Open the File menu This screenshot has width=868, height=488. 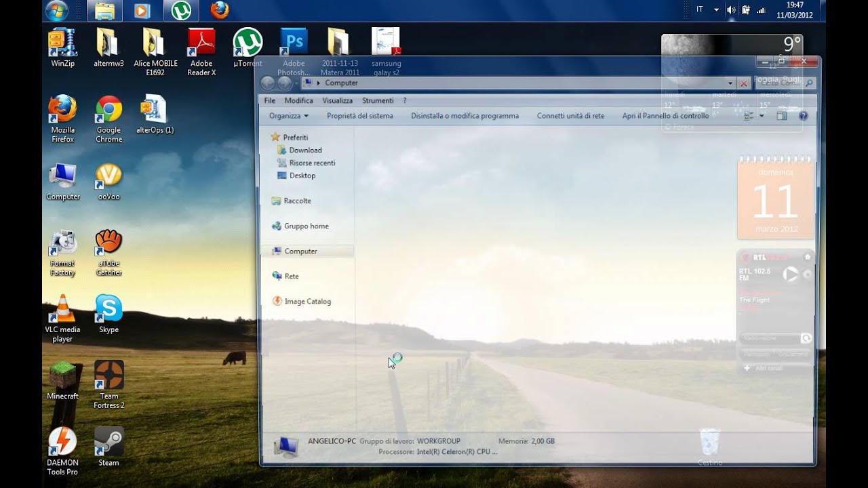pos(270,100)
